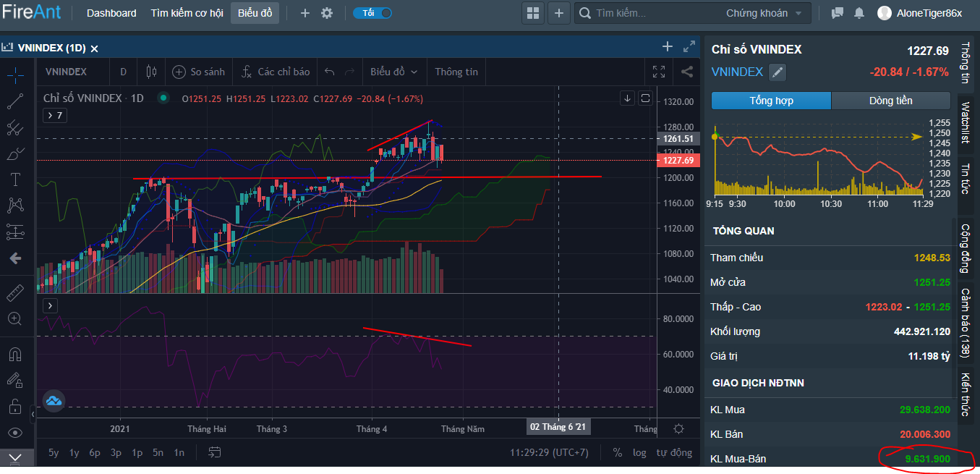Image resolution: width=980 pixels, height=474 pixels.
Task: Open the Chứng khoán search category dropdown
Action: (764, 13)
